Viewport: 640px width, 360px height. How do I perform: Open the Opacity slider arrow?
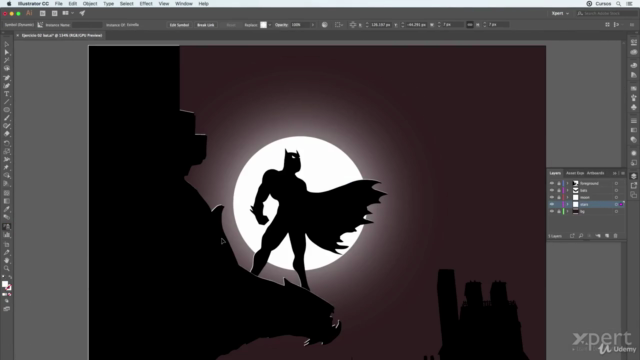point(313,25)
